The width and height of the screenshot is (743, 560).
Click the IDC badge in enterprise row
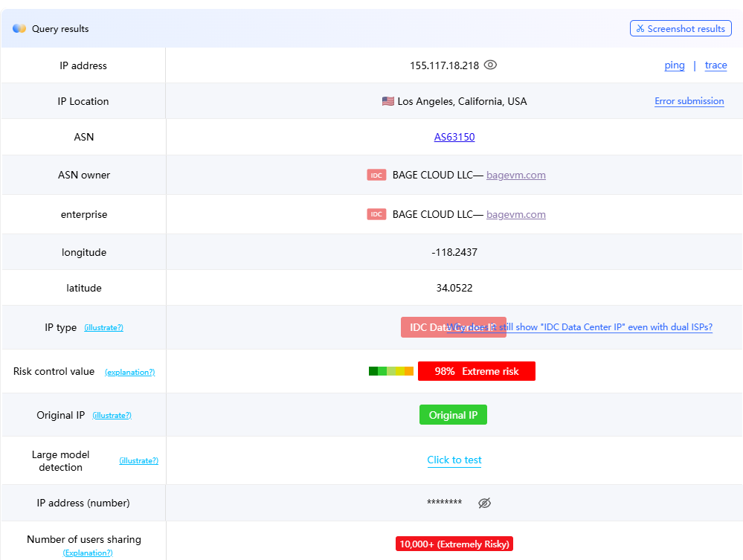(376, 214)
